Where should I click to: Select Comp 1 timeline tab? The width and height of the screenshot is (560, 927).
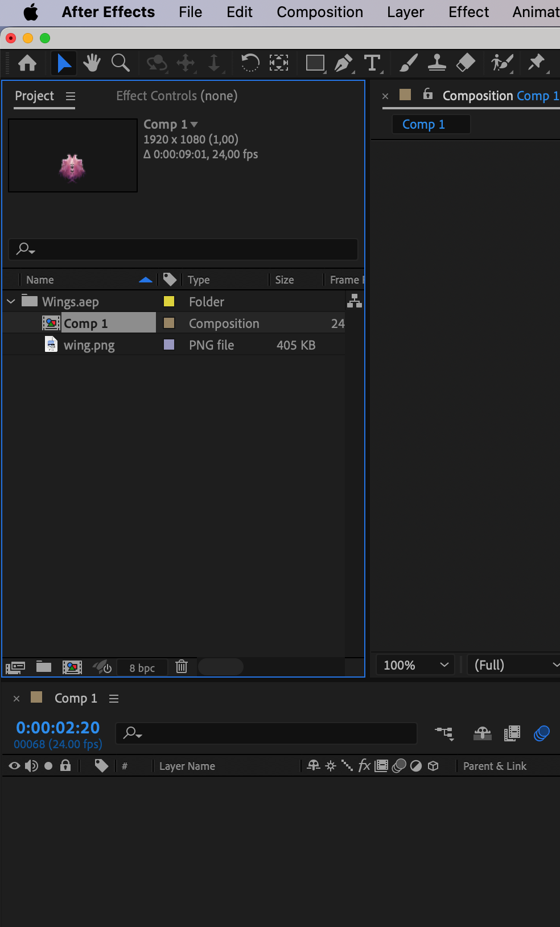click(76, 698)
